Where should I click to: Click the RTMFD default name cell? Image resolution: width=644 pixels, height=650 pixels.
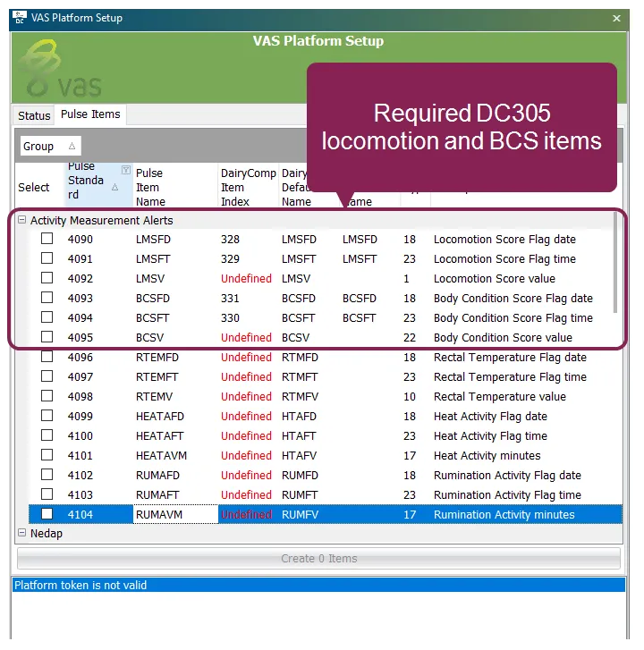click(x=300, y=358)
